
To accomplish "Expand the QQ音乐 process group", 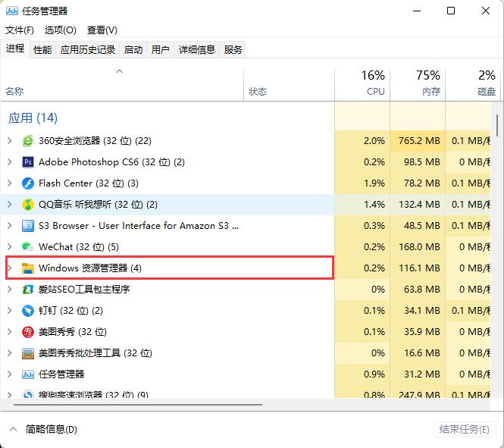I will [10, 205].
